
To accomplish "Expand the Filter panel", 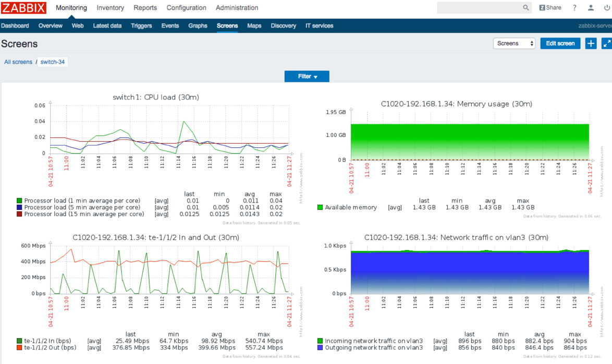I will pos(307,77).
